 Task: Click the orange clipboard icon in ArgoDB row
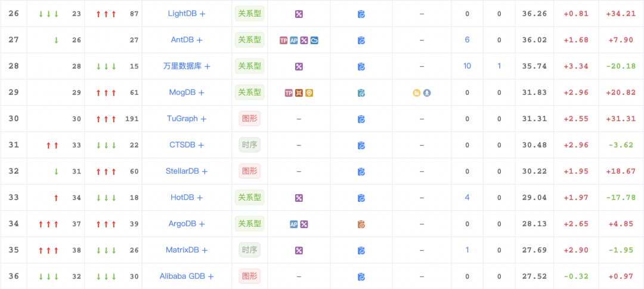(361, 225)
